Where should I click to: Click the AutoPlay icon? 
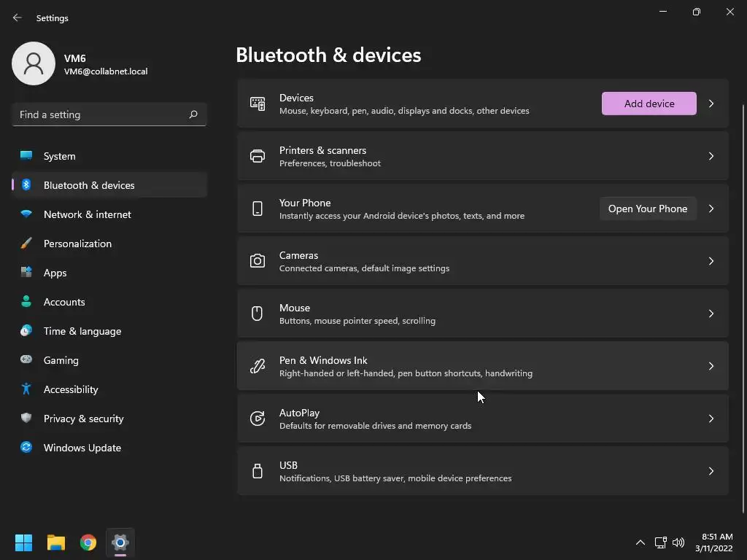(x=258, y=419)
